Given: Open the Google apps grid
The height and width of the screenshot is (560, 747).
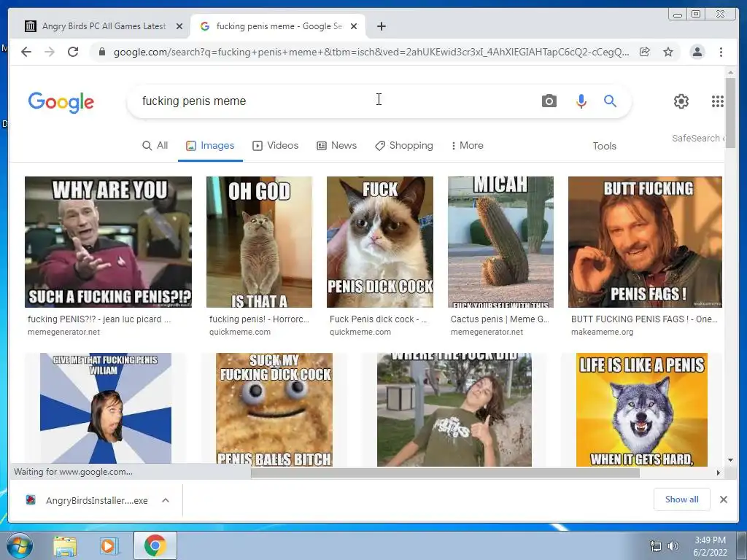Looking at the screenshot, I should pos(718,101).
